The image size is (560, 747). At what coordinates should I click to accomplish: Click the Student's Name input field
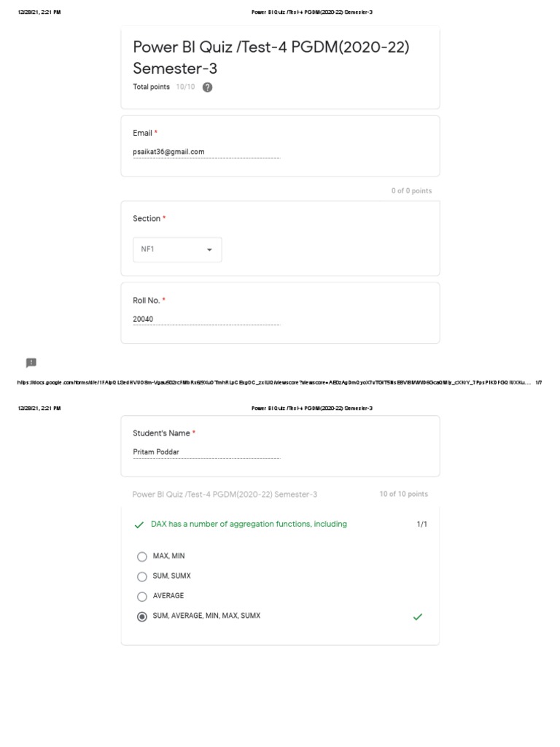(206, 452)
